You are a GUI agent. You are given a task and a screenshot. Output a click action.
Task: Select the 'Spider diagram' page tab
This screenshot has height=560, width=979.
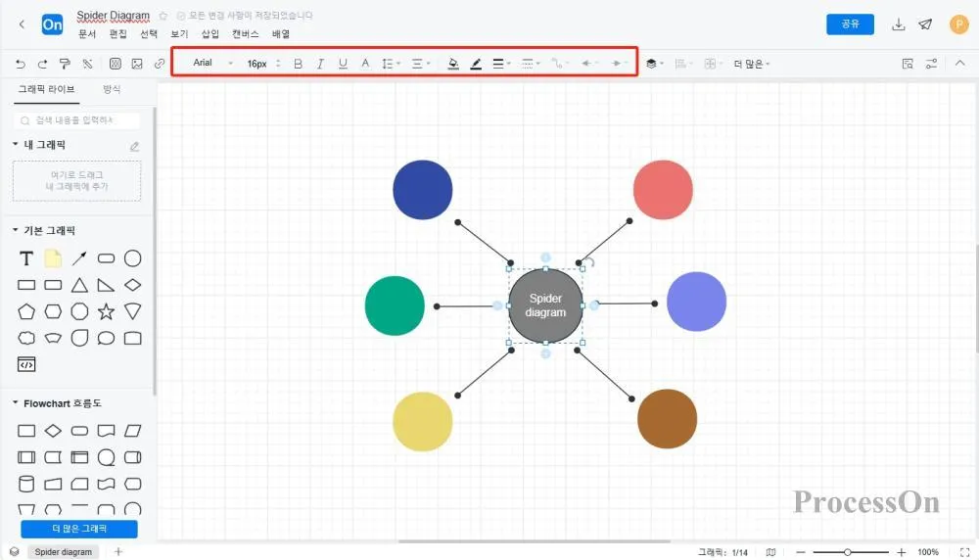coord(63,552)
